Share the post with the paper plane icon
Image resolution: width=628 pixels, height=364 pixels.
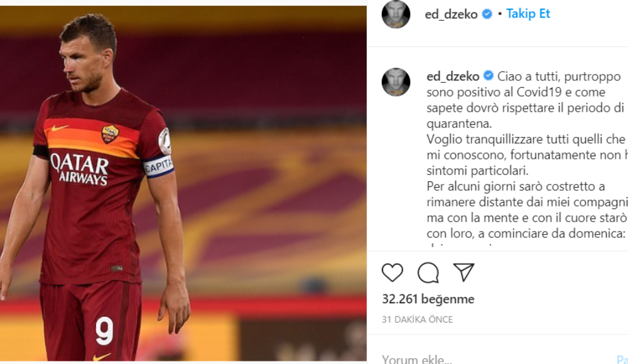click(464, 272)
